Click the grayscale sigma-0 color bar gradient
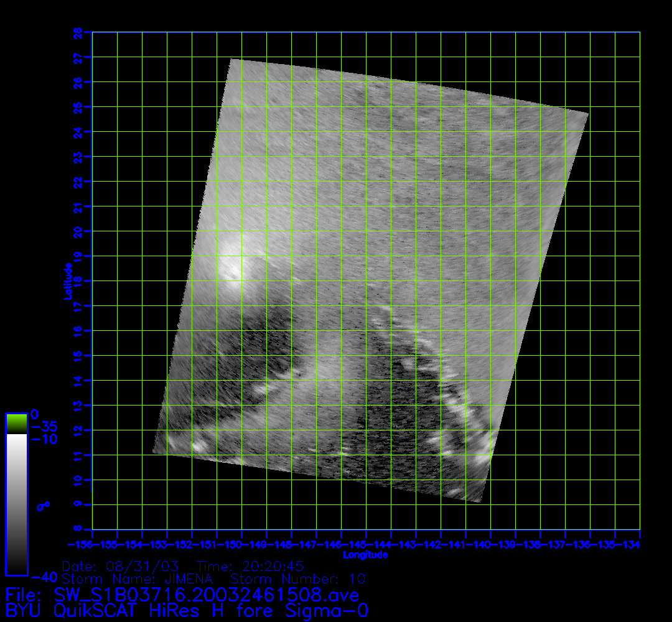The width and height of the screenshot is (672, 622). [x=16, y=504]
